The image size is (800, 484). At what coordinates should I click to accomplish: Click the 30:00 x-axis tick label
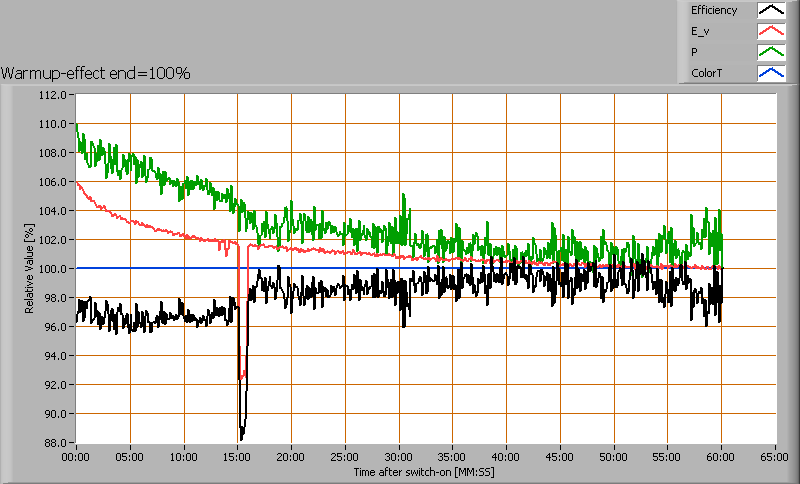[x=398, y=456]
